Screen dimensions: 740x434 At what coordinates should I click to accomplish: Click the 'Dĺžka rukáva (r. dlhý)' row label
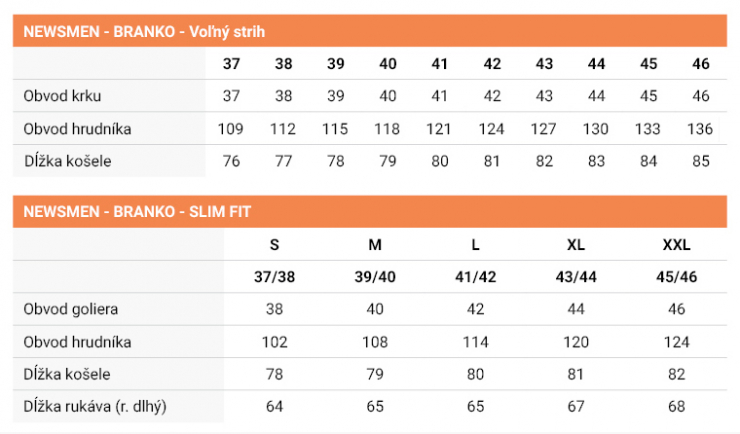pyautogui.click(x=95, y=406)
